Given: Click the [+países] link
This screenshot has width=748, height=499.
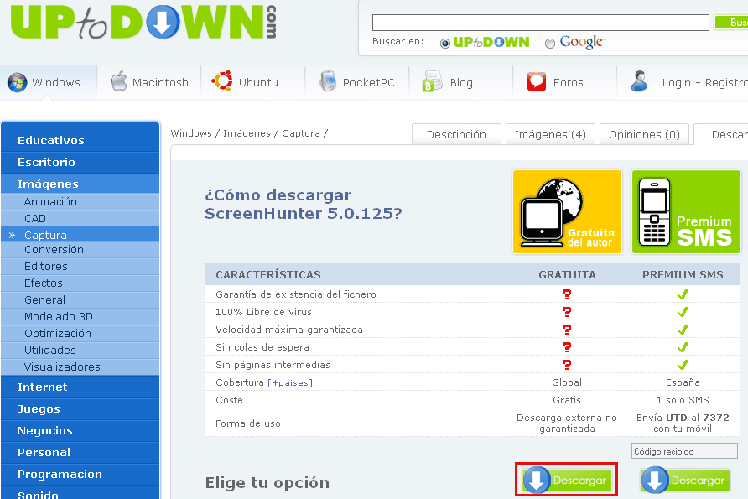Looking at the screenshot, I should click(290, 383).
